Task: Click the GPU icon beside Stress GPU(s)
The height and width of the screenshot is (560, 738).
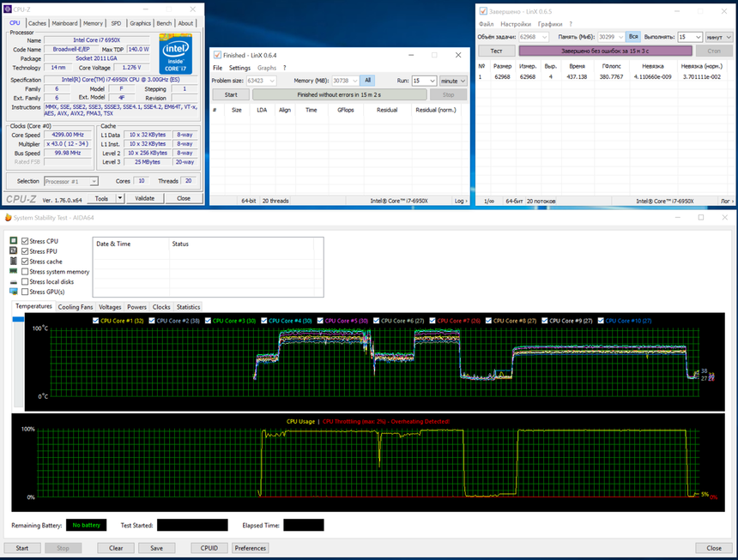Action: pos(13,292)
